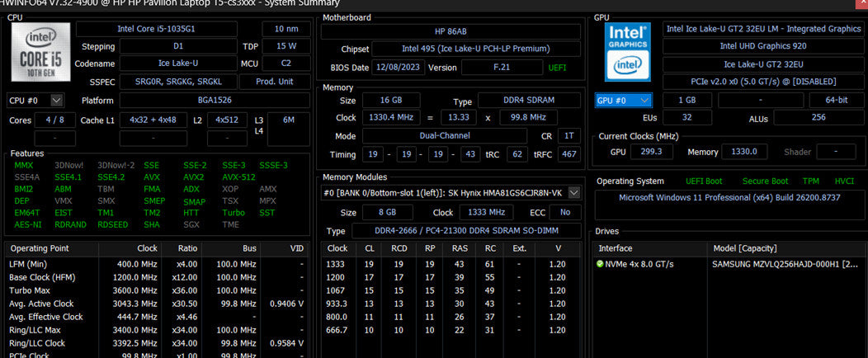Click the MMX feature flag
Image resolution: width=868 pixels, height=358 pixels.
coord(23,166)
